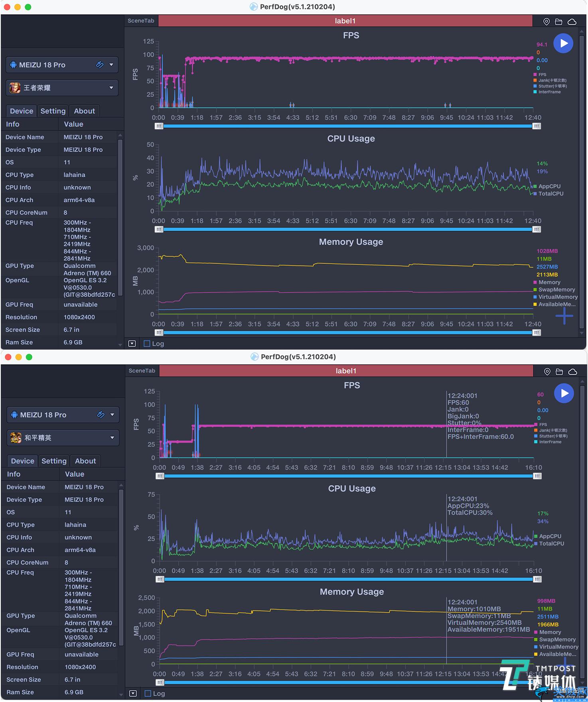
Task: Expand log panel arrow in the bottom window
Action: (x=133, y=693)
